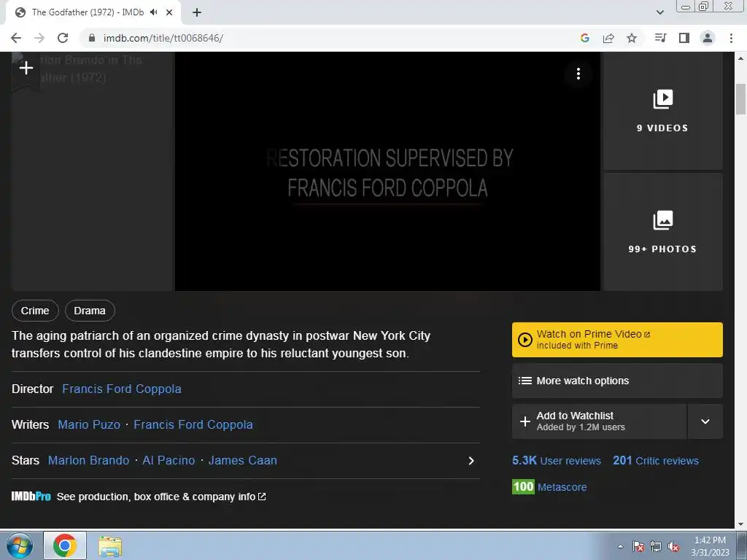Open the media control icon
This screenshot has width=747, height=560.
pos(660,38)
